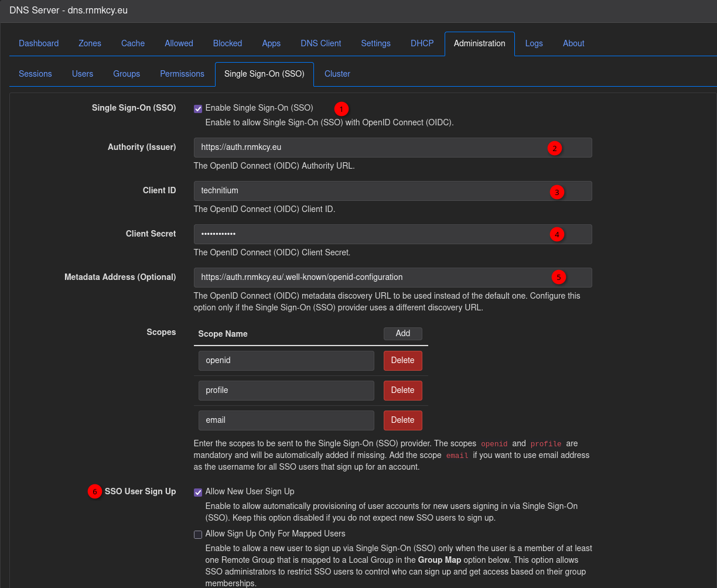Open the DNS Client tab

tap(321, 43)
